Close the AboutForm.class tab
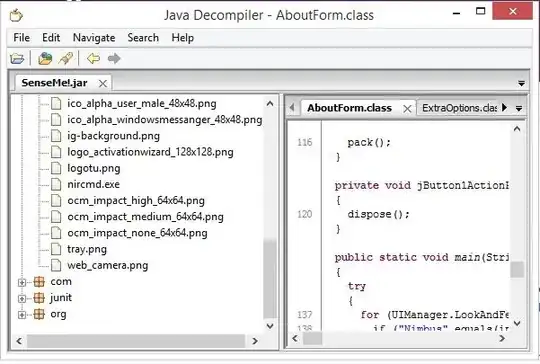This screenshot has width=540, height=364. point(407,108)
